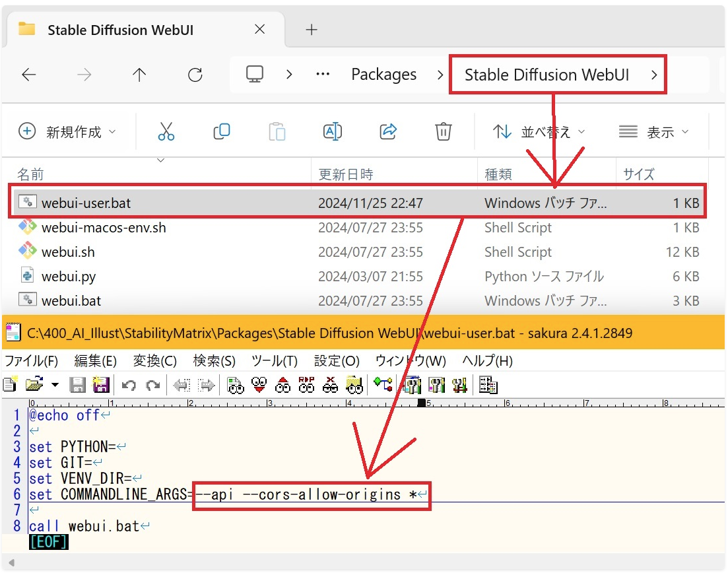Expand chevron after Packages breadcrumb
Image resolution: width=728 pixels, height=575 pixels.
[440, 75]
